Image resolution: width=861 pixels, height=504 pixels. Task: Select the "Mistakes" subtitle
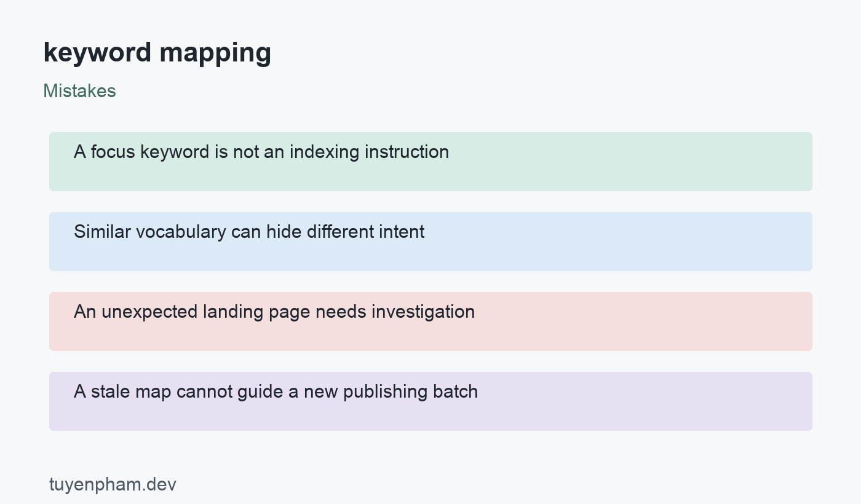pyautogui.click(x=79, y=91)
